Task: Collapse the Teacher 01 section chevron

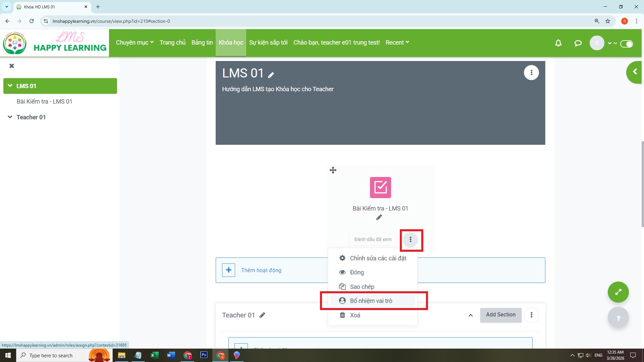Action: pos(471,315)
